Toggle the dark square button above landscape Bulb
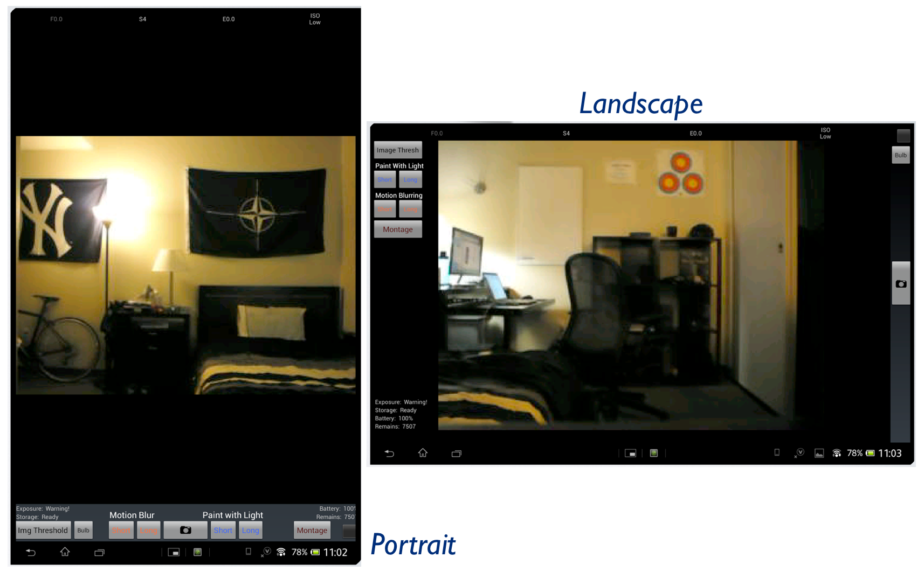The image size is (924, 571). coord(903,136)
